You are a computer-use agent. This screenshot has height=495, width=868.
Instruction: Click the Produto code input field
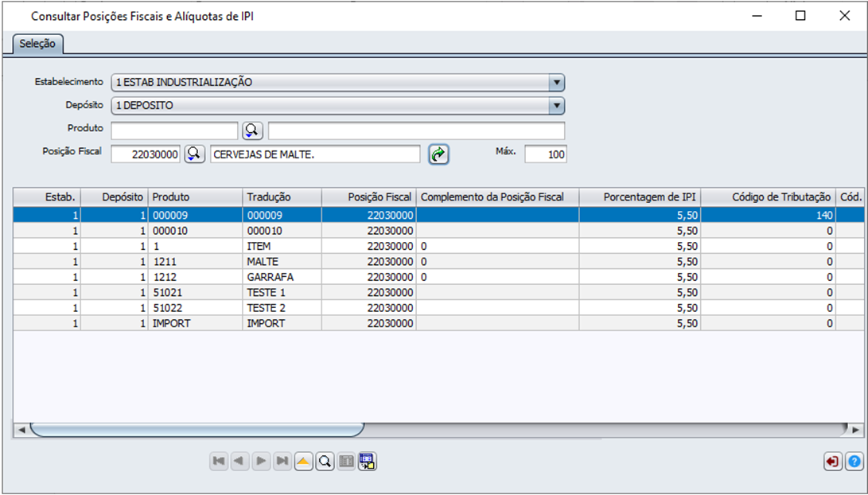[x=174, y=131]
